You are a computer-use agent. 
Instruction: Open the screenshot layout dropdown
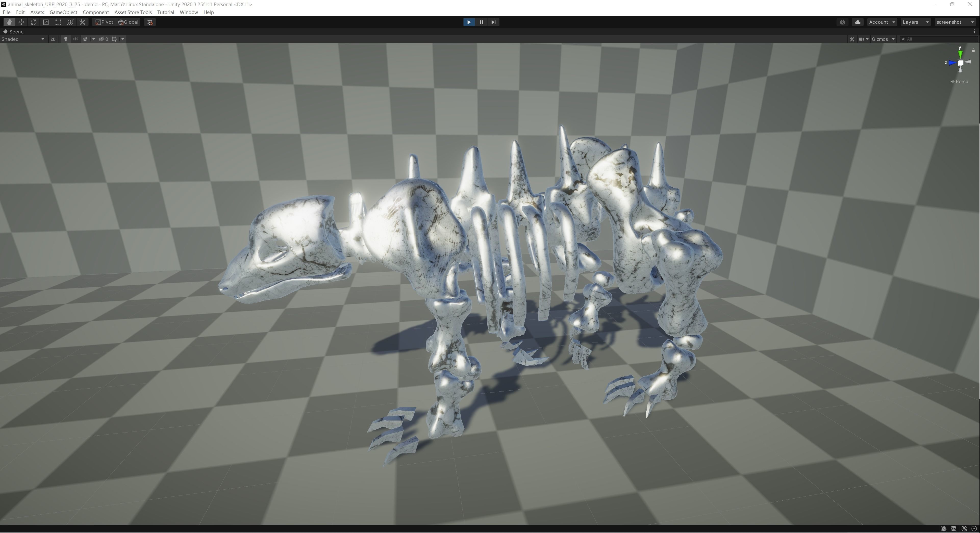pos(955,22)
